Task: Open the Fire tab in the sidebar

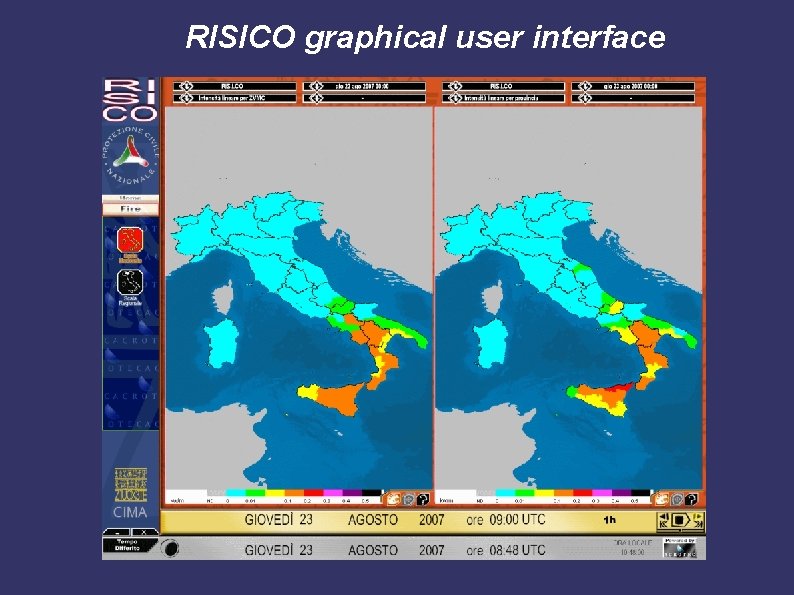Action: point(130,209)
